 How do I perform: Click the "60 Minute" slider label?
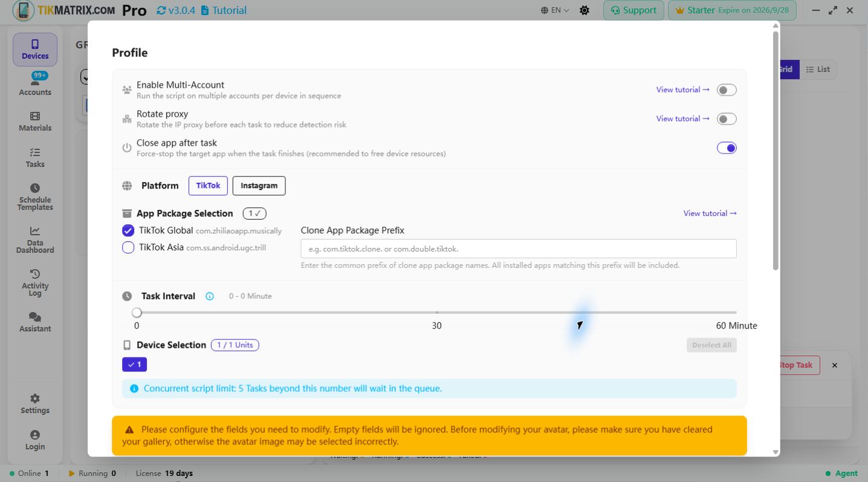pyautogui.click(x=736, y=326)
